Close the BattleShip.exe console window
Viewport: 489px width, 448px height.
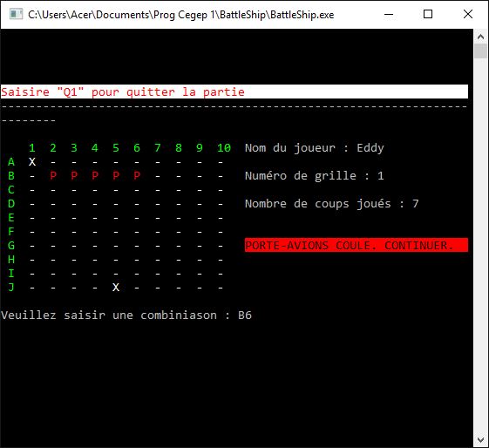pyautogui.click(x=468, y=14)
